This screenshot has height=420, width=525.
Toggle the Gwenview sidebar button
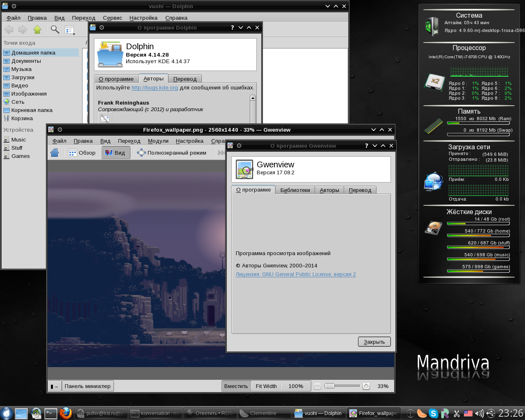point(55,386)
